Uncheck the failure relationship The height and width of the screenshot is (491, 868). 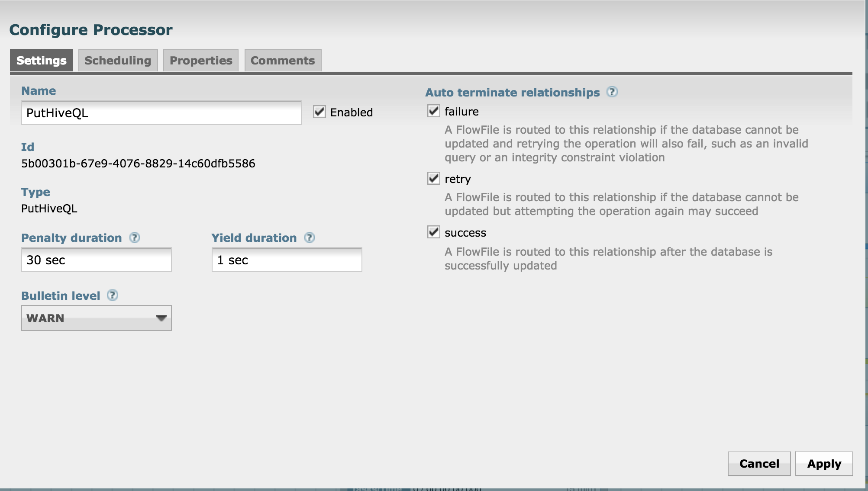434,111
